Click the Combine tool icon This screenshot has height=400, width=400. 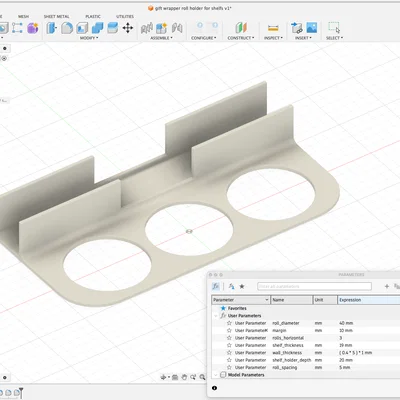pyautogui.click(x=97, y=28)
